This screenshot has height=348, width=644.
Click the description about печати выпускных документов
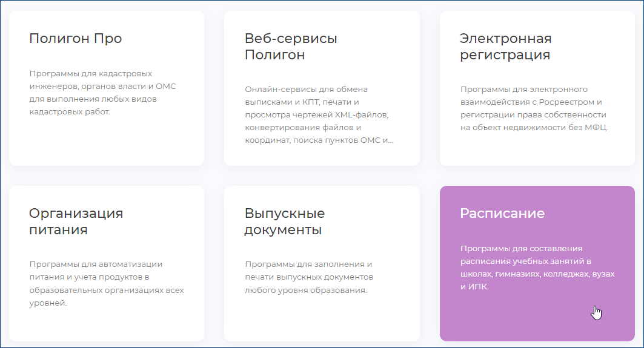[x=309, y=277]
